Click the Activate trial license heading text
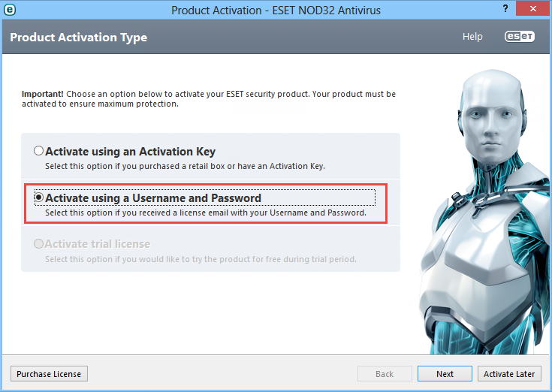 [98, 244]
